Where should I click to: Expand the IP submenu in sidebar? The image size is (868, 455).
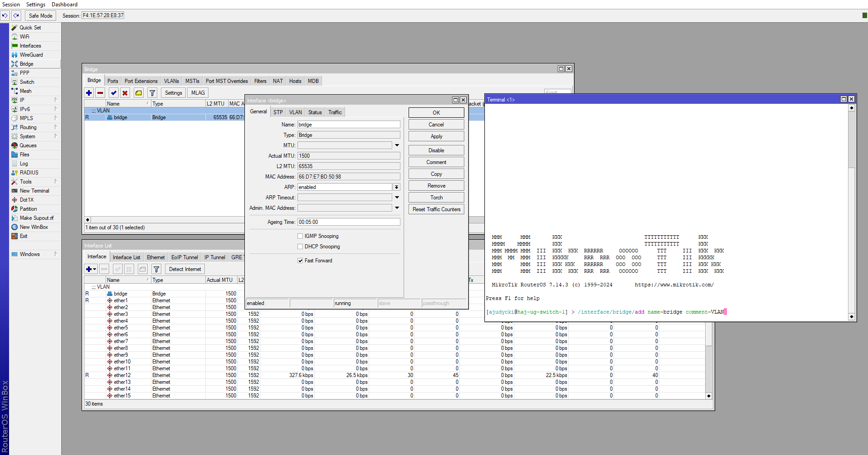(56, 100)
